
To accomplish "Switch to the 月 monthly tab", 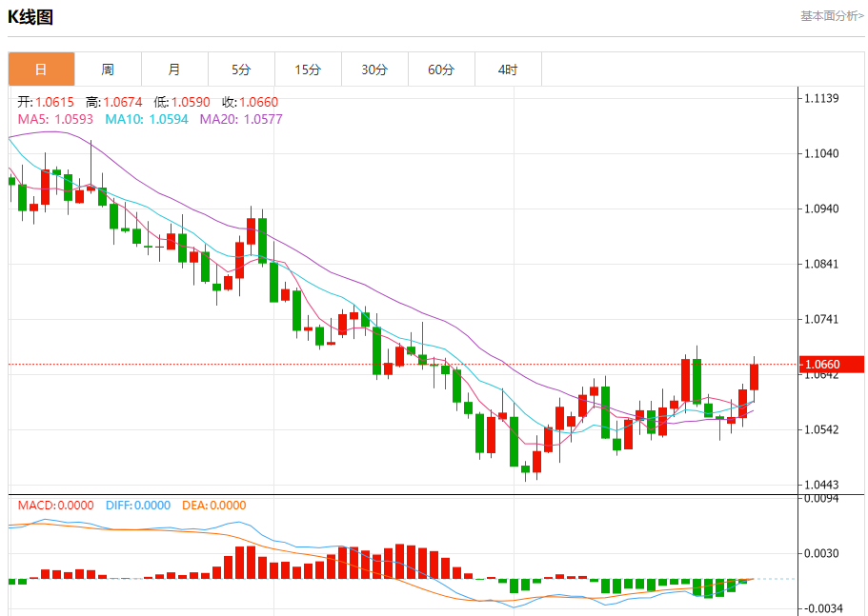I will click(x=174, y=70).
